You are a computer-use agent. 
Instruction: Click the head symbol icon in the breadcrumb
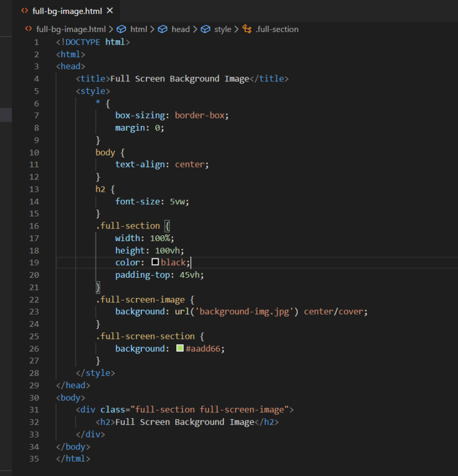tap(163, 29)
